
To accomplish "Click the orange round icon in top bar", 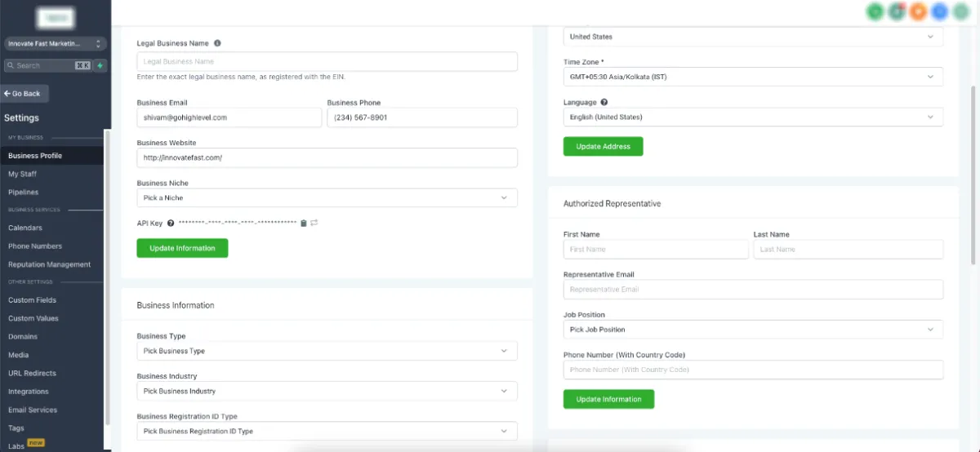I will (919, 11).
